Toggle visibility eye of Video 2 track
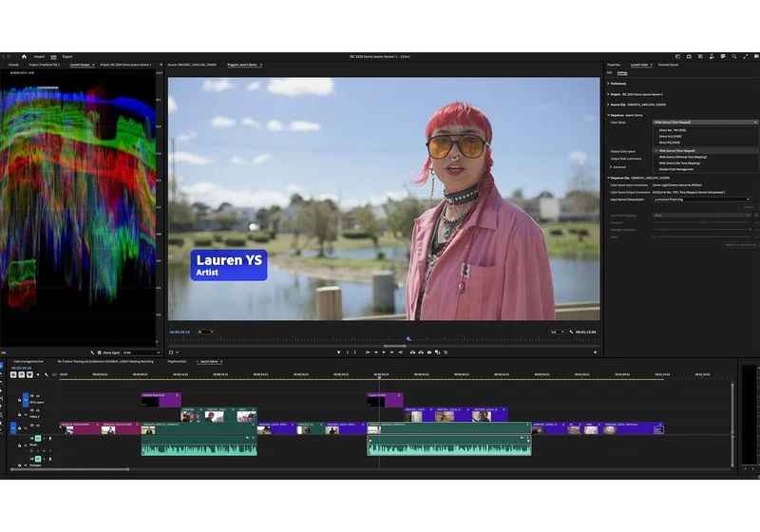The height and width of the screenshot is (532, 760). 38,410
